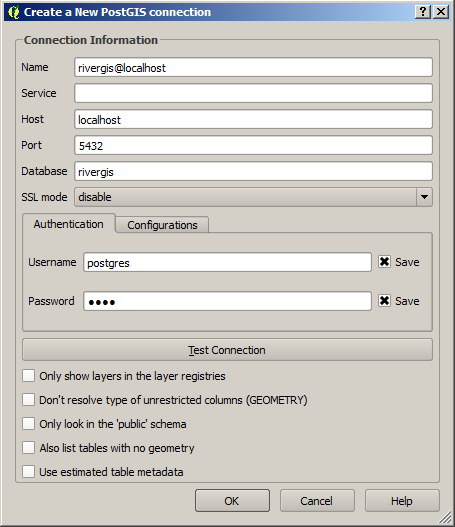Switch to the Configurations tab
Viewport: 455px width, 527px height.
(162, 225)
